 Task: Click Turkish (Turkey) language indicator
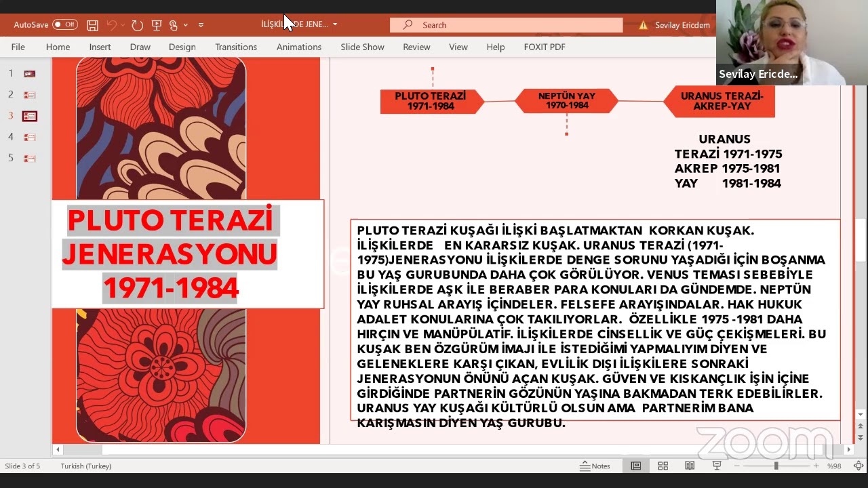pos(86,466)
